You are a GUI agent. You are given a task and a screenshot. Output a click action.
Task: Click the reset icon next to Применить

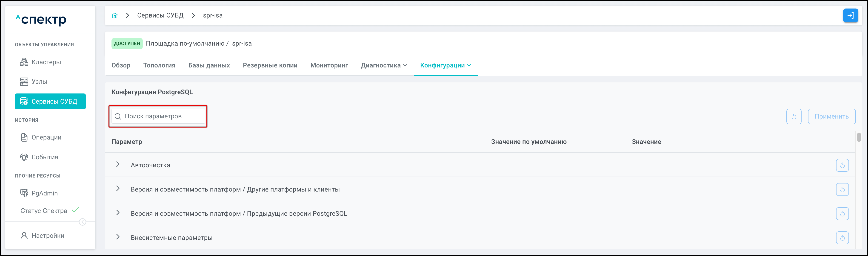[x=794, y=116]
